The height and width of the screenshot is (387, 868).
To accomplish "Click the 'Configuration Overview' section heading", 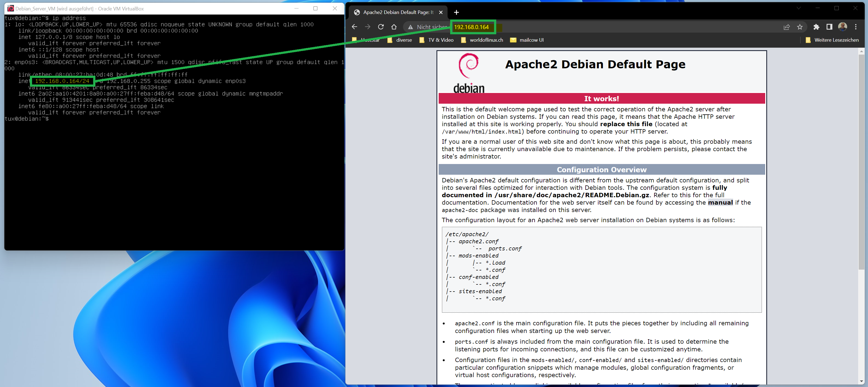I will click(602, 170).
